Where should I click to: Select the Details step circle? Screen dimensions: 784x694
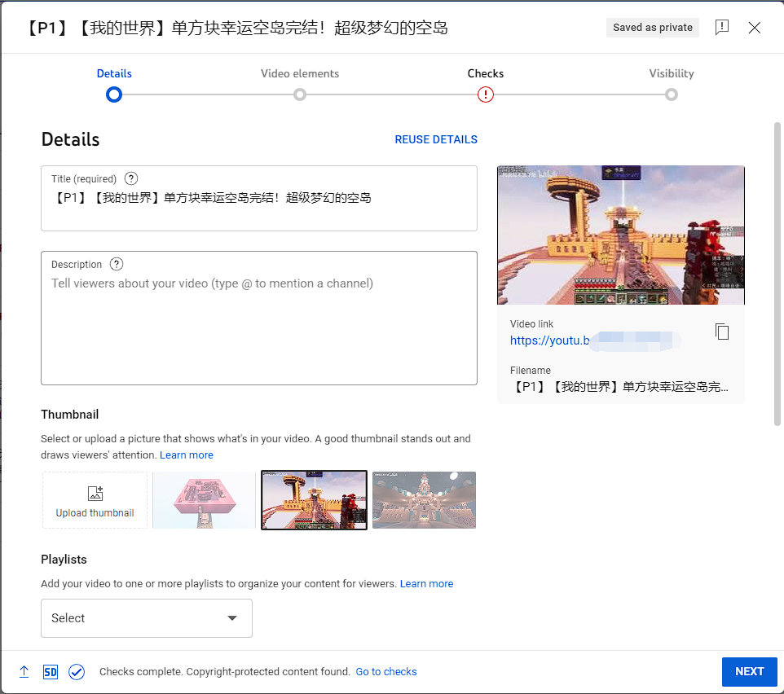114,94
